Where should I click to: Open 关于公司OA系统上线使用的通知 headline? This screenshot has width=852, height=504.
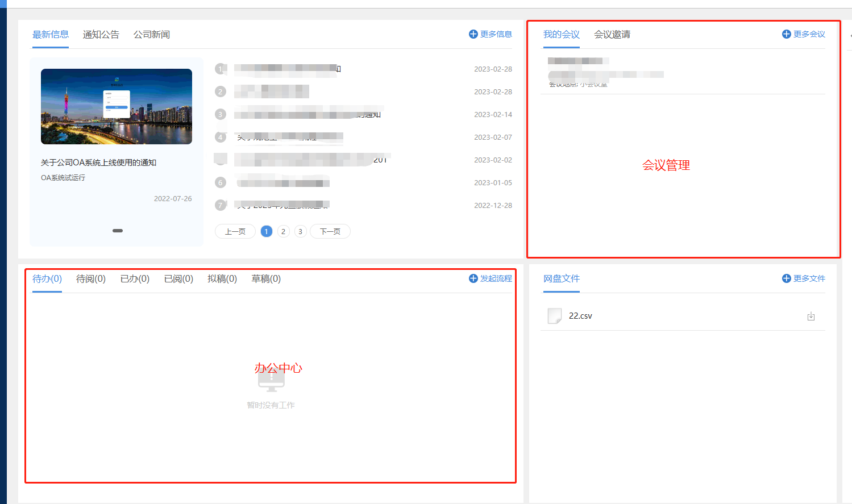[98, 163]
